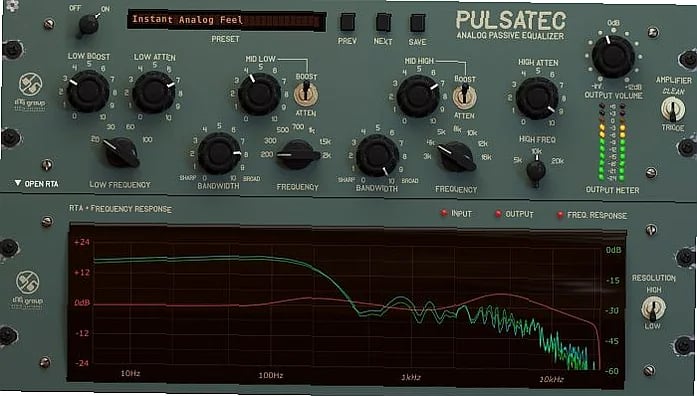697x396 pixels.
Task: Click the High Freq selector knob
Action: (x=536, y=171)
